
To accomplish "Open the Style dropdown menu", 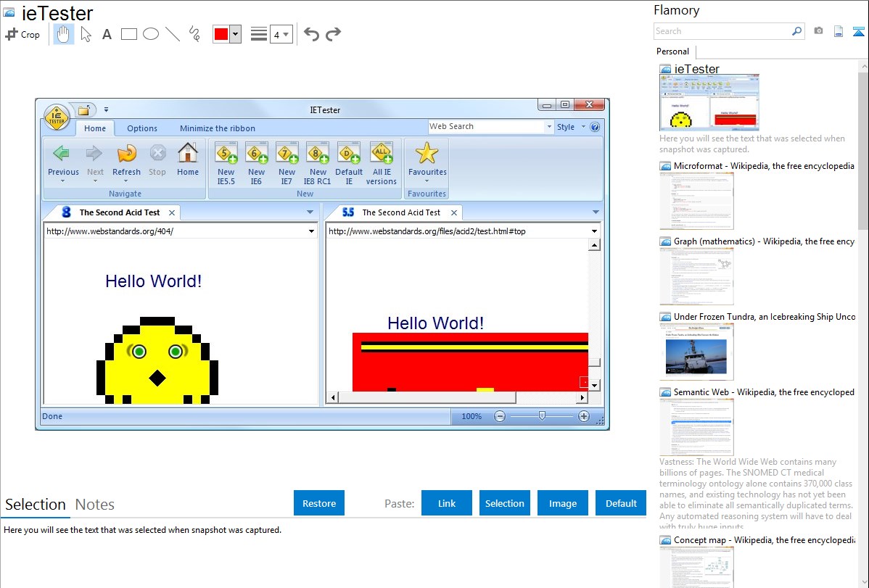I will [571, 127].
